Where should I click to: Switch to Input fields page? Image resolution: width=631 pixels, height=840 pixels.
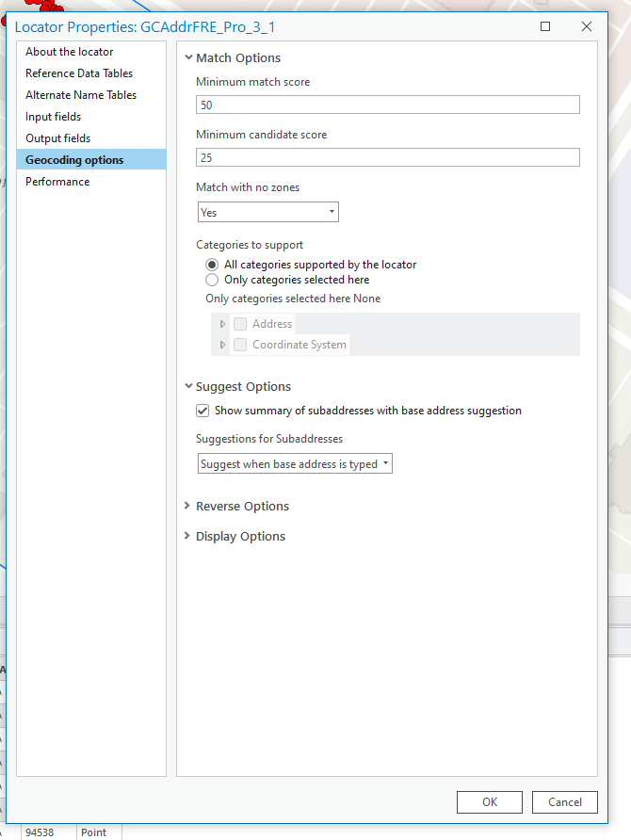coord(91,116)
